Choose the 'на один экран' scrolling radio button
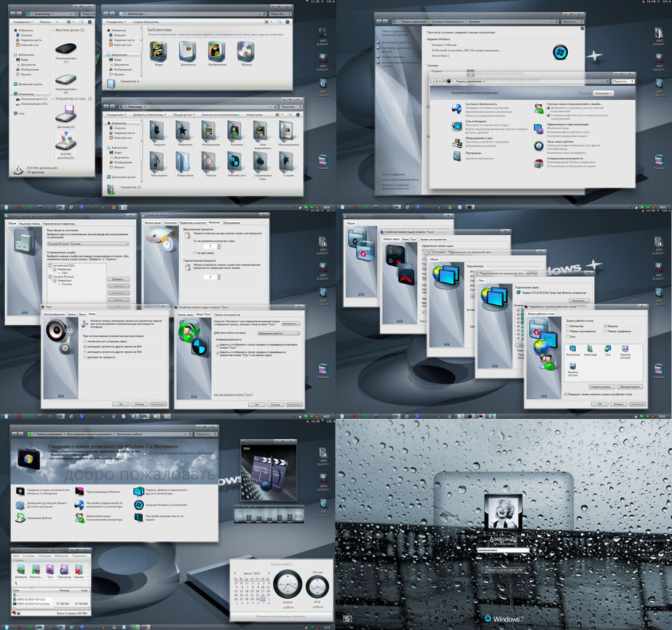672x630 pixels. (x=195, y=253)
